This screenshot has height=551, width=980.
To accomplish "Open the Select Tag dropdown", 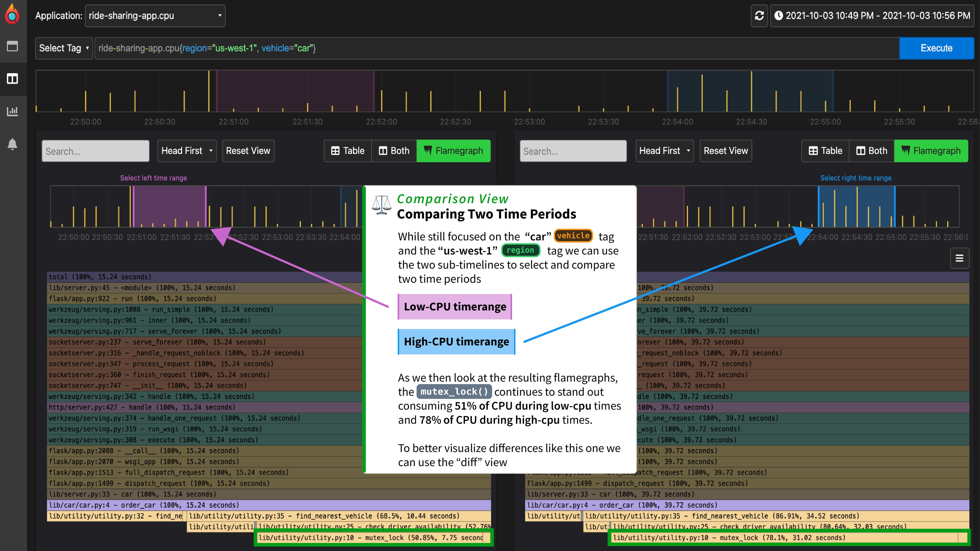I will coord(64,48).
